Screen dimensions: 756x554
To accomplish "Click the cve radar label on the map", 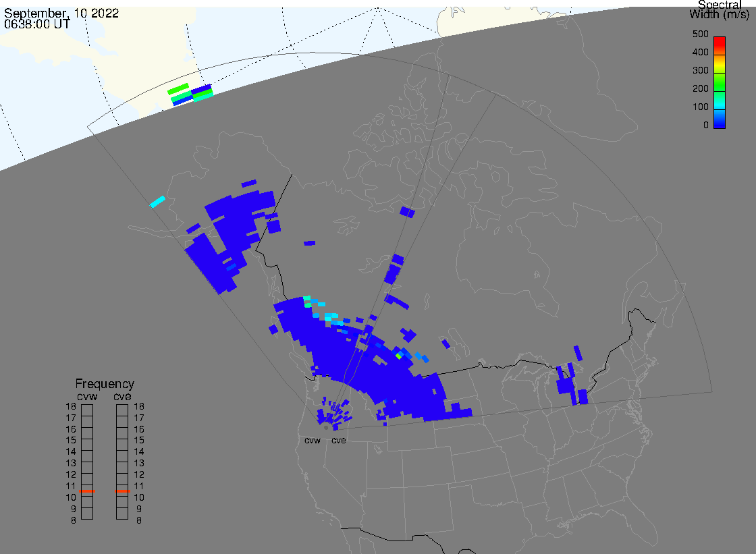I will (338, 440).
